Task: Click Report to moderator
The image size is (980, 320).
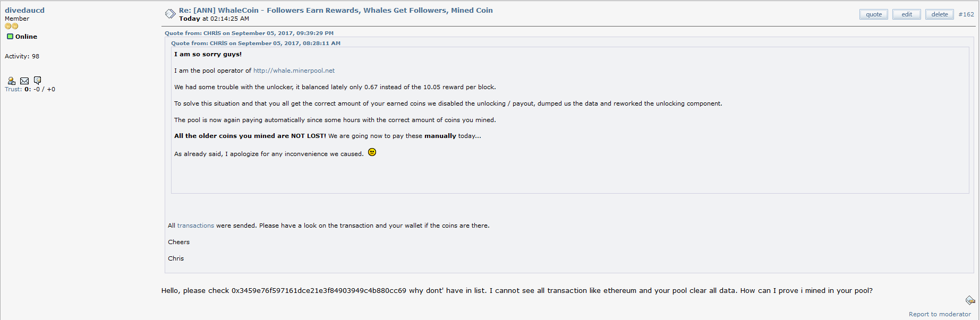Action: click(x=940, y=314)
